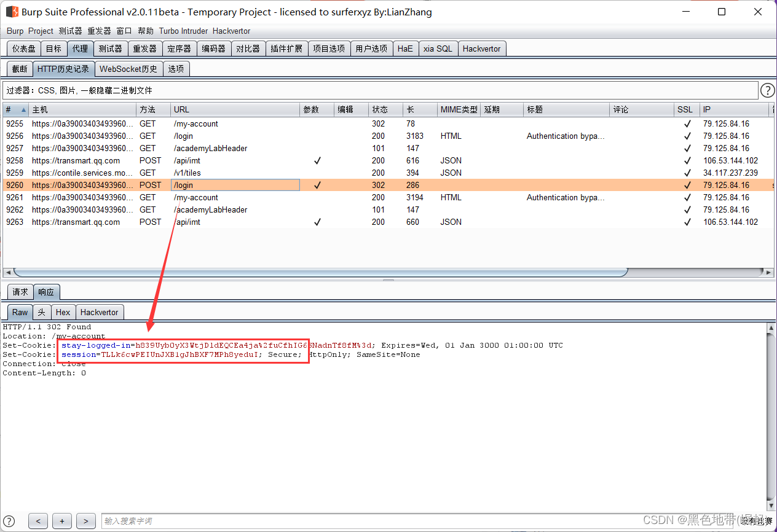This screenshot has height=532, width=777.
Task: Switch to the 重发器 tab
Action: 144,49
